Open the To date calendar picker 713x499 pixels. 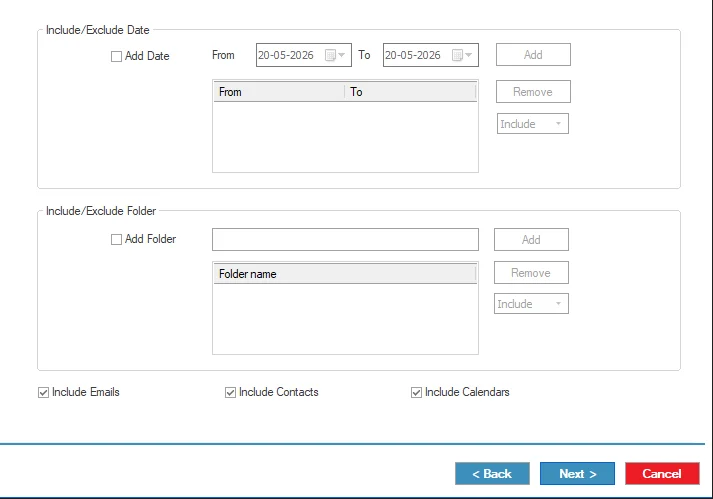pyautogui.click(x=462, y=55)
